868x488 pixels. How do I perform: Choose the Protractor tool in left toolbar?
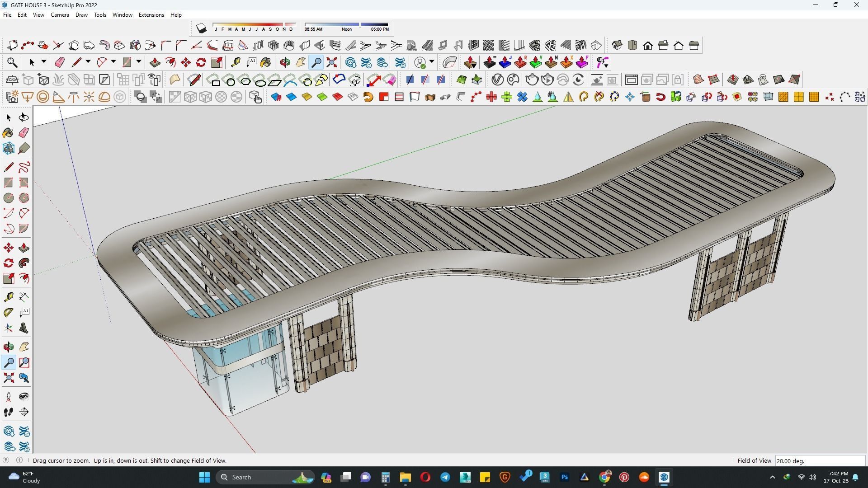pyautogui.click(x=8, y=312)
